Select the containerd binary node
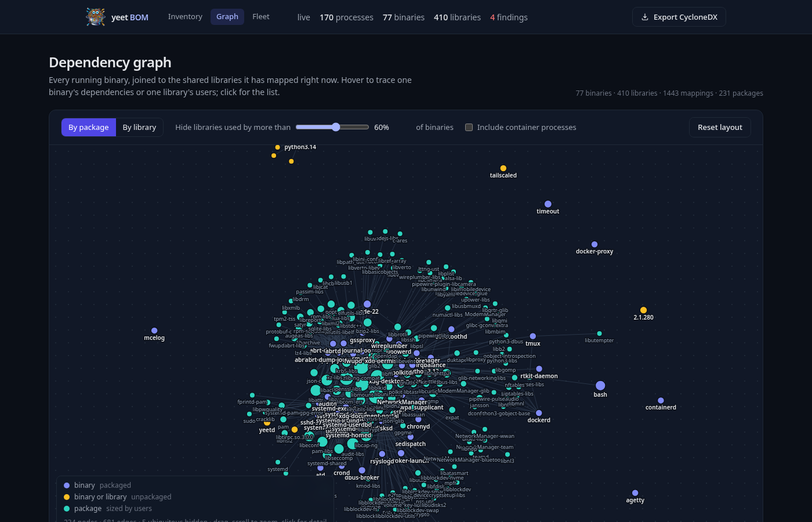Image resolution: width=812 pixels, height=522 pixels. pos(661,400)
